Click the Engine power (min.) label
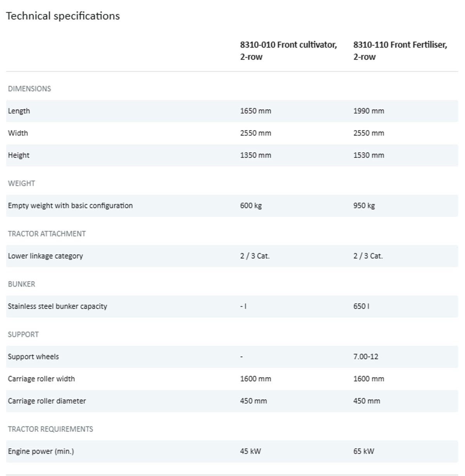The image size is (465, 476). coord(41,451)
